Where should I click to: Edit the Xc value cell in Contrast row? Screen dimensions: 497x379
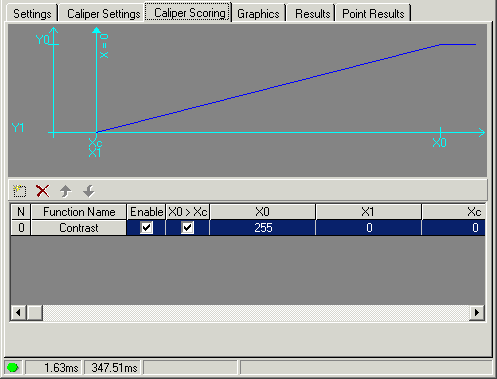pyautogui.click(x=454, y=228)
